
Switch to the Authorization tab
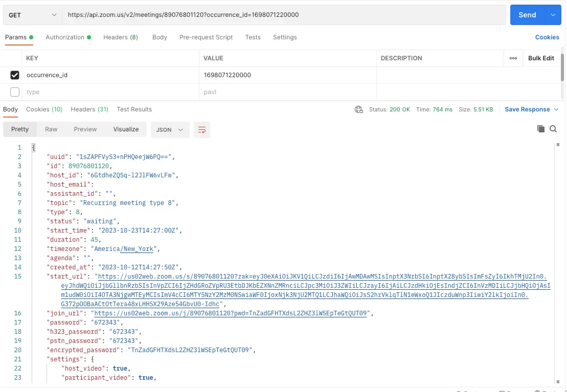(x=66, y=37)
